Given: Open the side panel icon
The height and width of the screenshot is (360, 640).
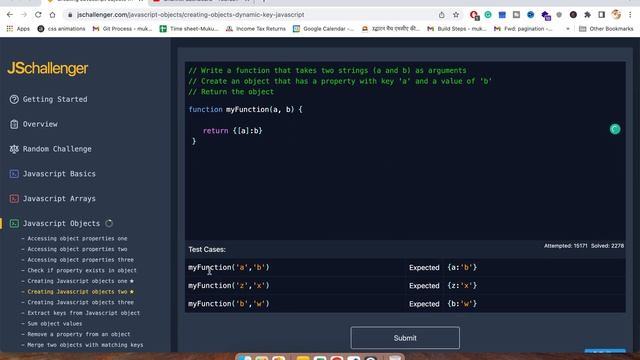Looking at the screenshot, I should [602, 15].
